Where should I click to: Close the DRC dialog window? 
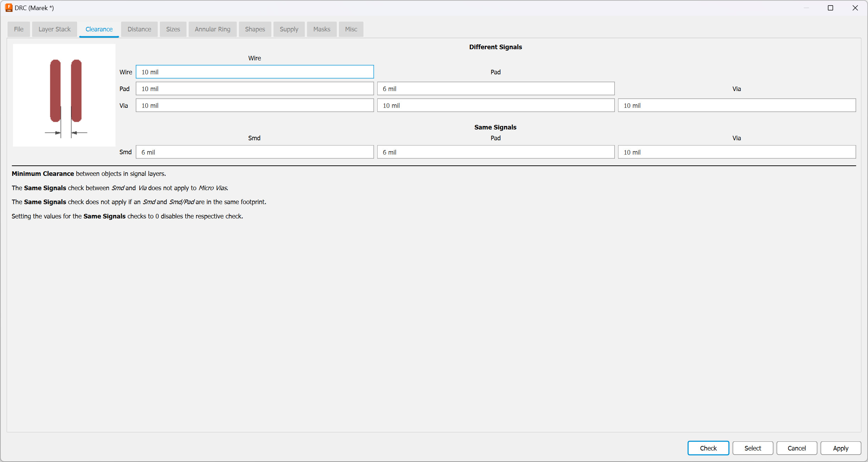855,8
